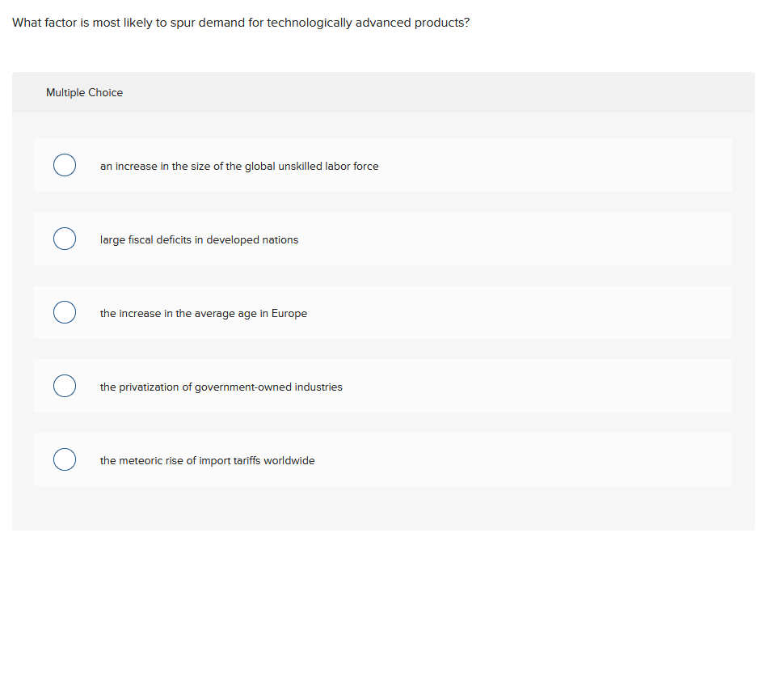784x698 pixels.
Task: Click 'the increase in the average age in Europe' text
Action: [x=204, y=314]
